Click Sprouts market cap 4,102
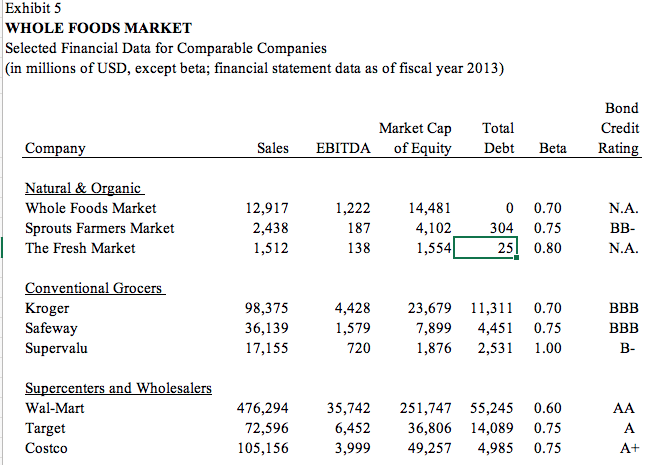The image size is (661, 465). (433, 228)
